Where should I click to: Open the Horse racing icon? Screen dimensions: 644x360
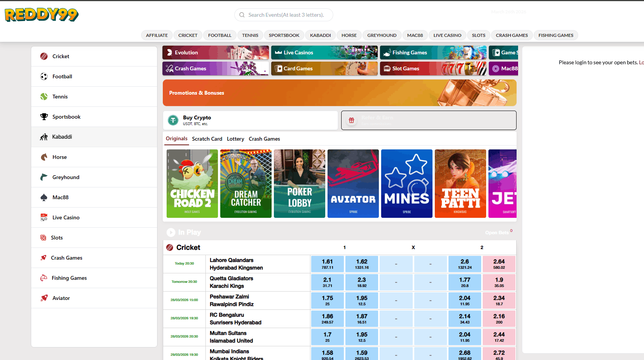[x=44, y=157]
